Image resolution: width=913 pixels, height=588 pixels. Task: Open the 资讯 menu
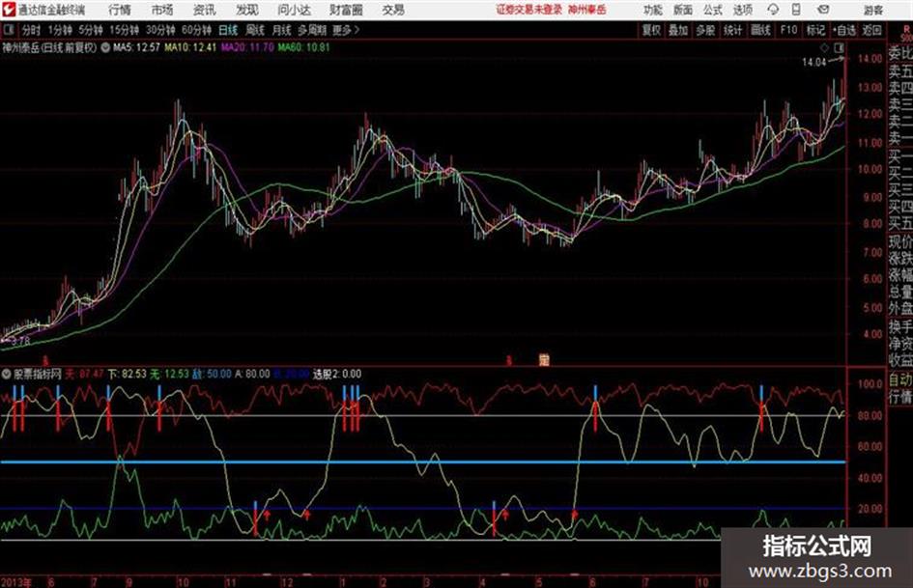[204, 10]
